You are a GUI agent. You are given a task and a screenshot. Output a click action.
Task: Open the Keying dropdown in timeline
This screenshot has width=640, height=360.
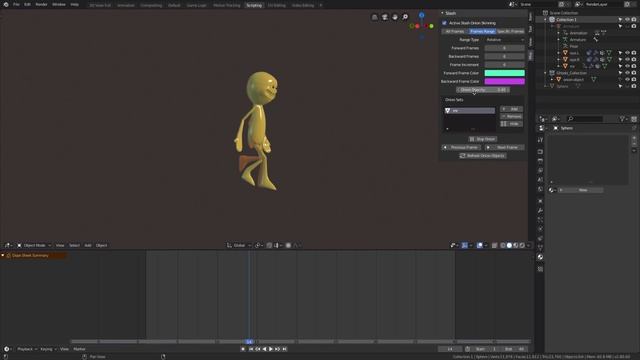click(x=48, y=349)
